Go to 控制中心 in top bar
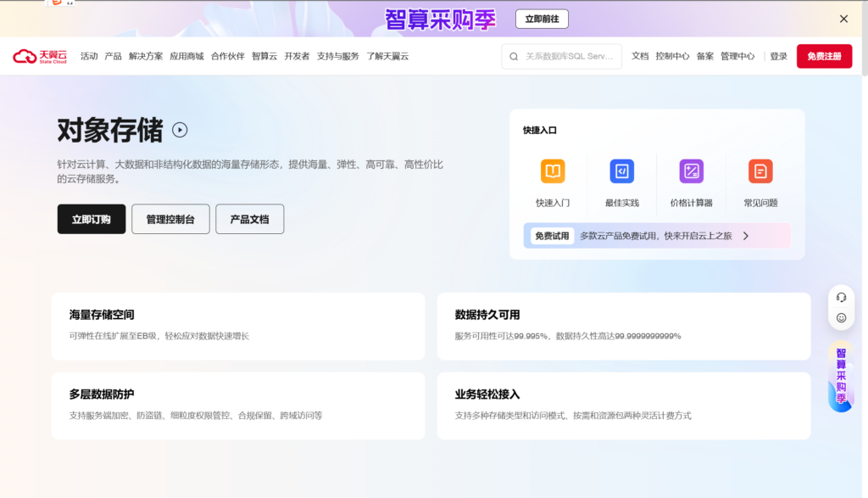 tap(672, 57)
